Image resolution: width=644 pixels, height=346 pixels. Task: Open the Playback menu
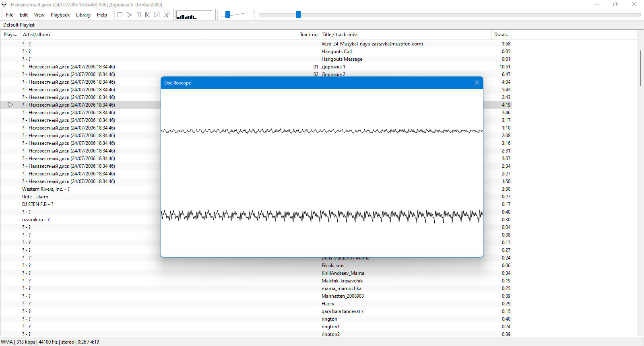click(x=60, y=15)
